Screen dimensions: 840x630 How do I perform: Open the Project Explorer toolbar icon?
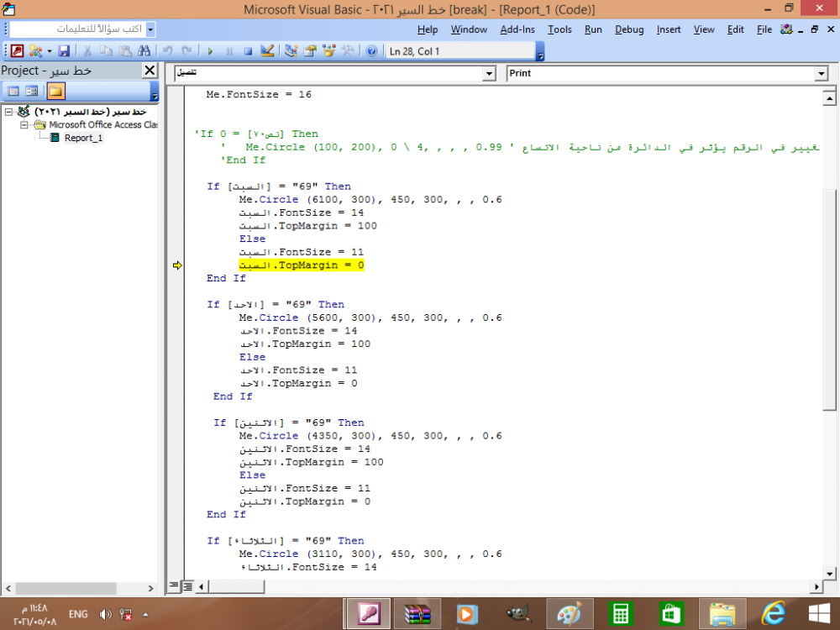[291, 51]
